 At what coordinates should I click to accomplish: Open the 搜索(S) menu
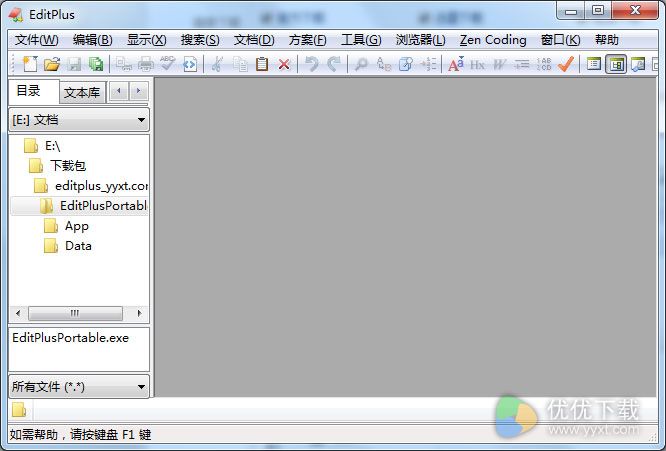click(200, 40)
